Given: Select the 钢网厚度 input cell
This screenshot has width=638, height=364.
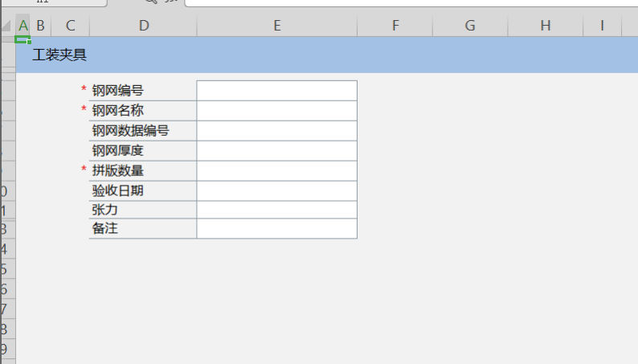Looking at the screenshot, I should 276,150.
